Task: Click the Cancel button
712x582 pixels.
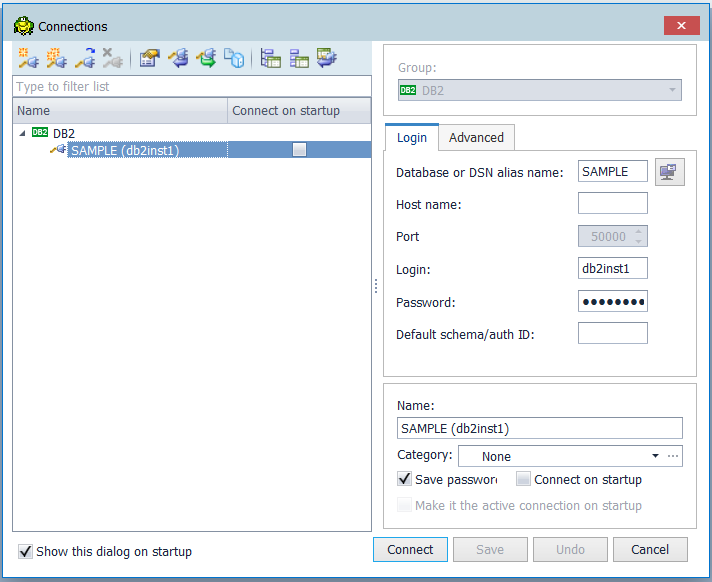Action: point(649,549)
